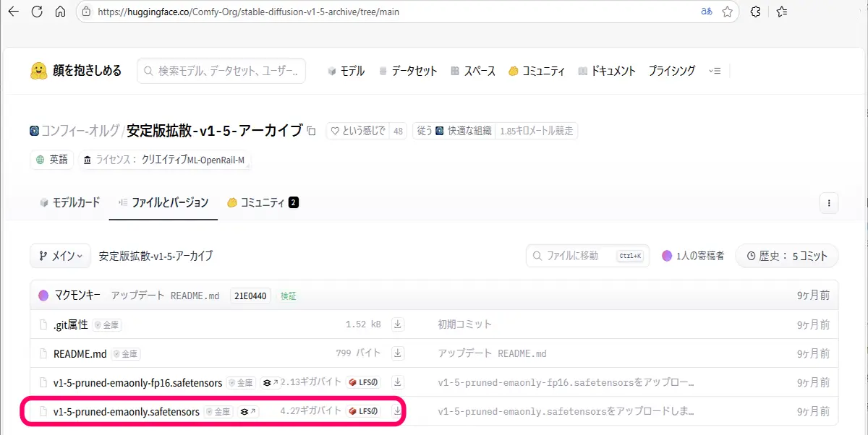
Task: Click the Hugging Face emoji logo
Action: tap(38, 71)
